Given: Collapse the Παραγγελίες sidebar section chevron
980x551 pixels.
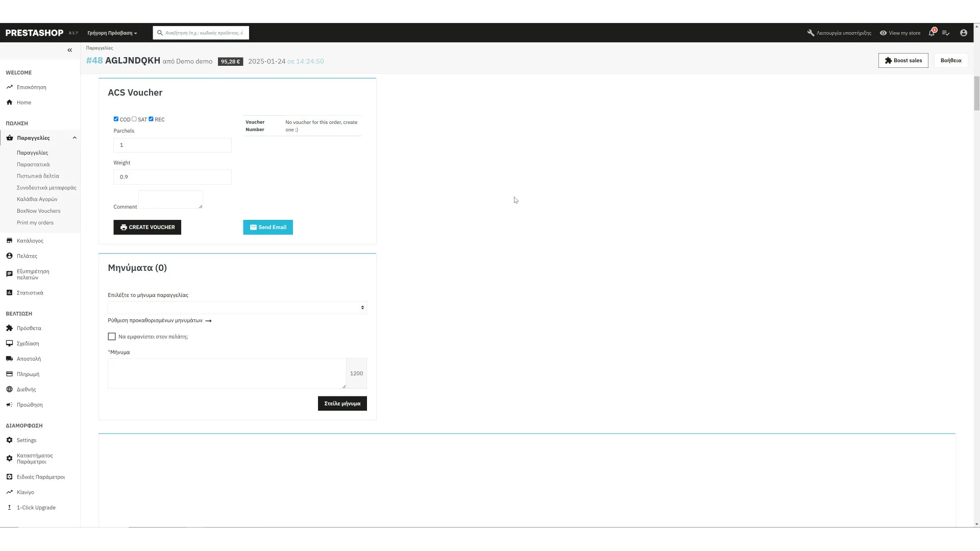Looking at the screenshot, I should [75, 138].
